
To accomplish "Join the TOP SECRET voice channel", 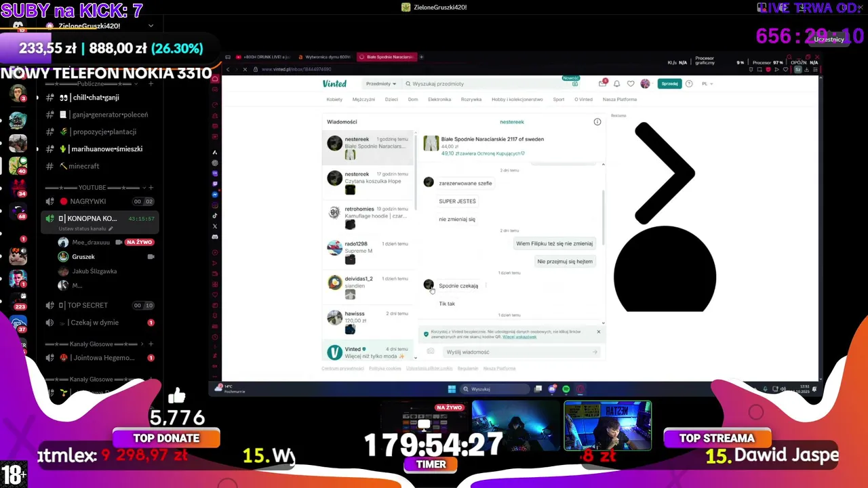I will click(100, 305).
